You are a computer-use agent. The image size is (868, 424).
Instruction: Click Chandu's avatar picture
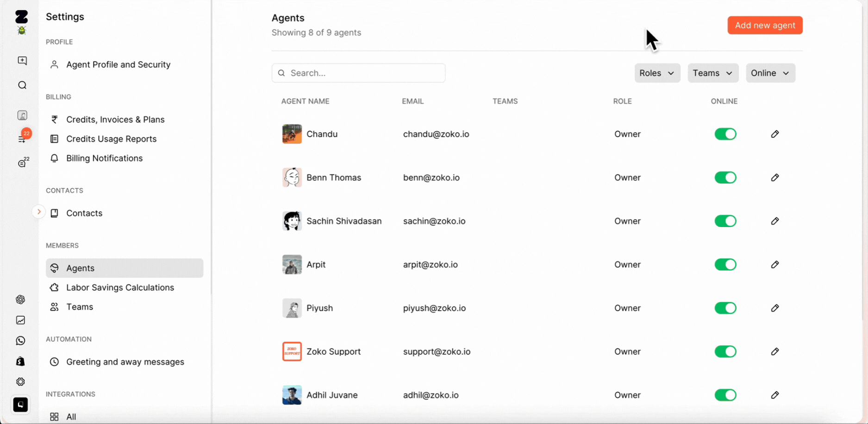pos(292,134)
